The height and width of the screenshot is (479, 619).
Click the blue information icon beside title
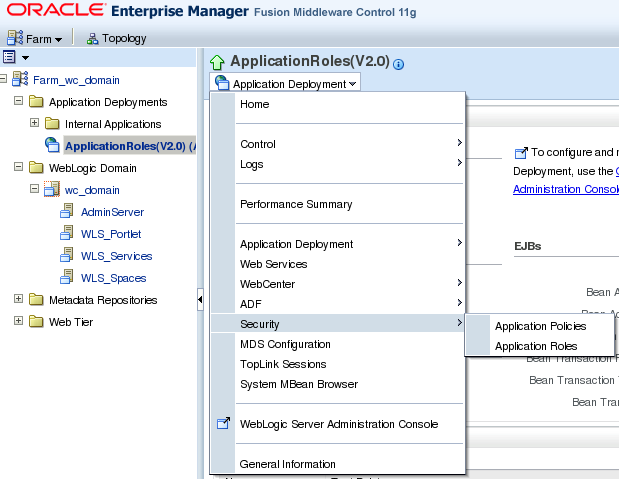(398, 64)
